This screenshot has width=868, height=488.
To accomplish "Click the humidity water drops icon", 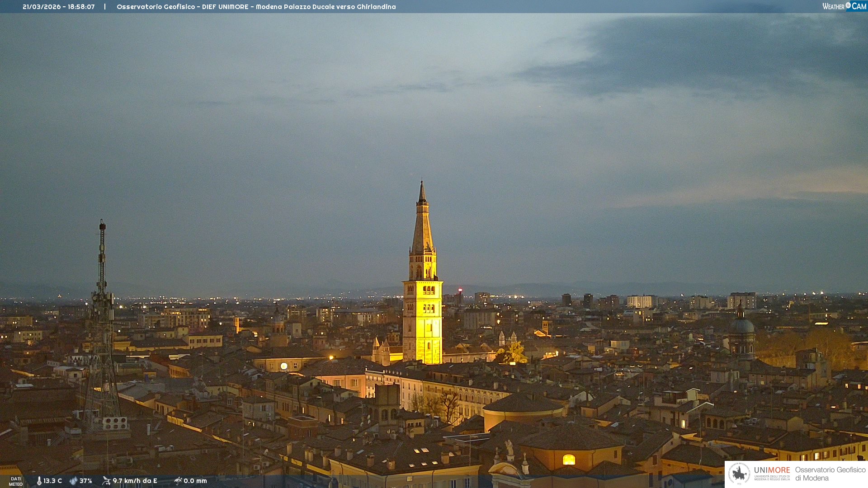I will click(73, 481).
